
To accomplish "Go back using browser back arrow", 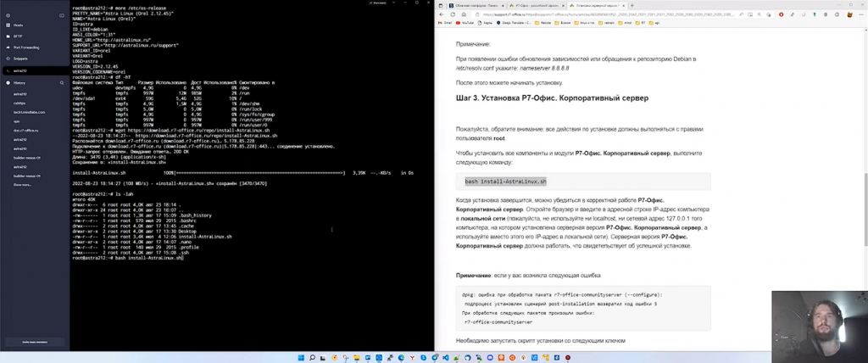I will pyautogui.click(x=441, y=14).
